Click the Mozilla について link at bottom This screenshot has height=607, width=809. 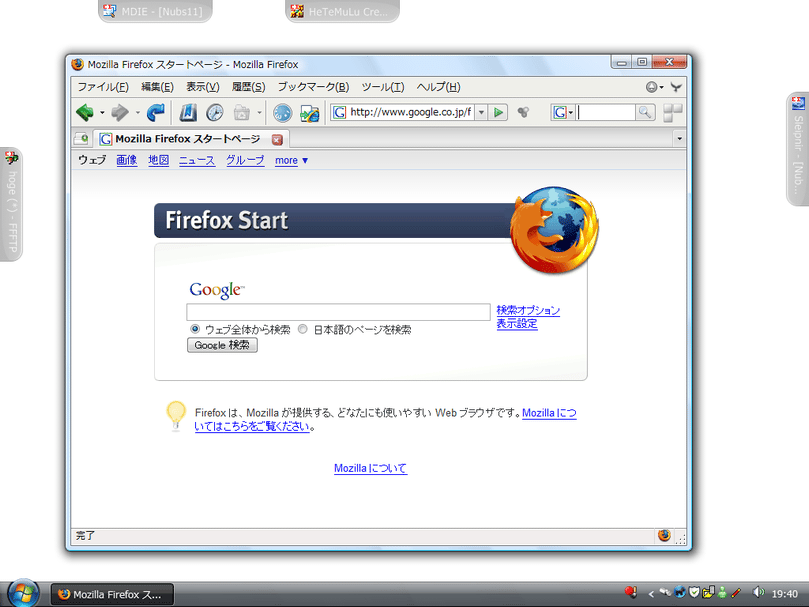(370, 468)
